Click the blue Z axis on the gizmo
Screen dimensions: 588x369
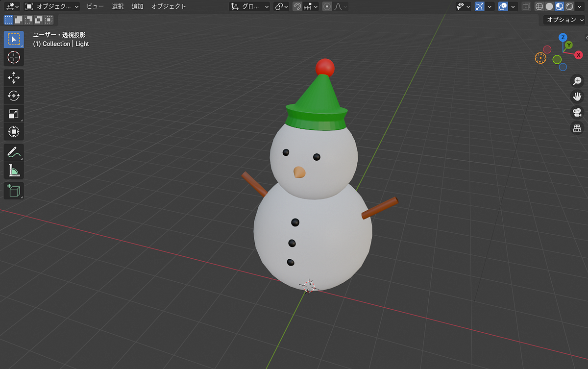coord(563,37)
